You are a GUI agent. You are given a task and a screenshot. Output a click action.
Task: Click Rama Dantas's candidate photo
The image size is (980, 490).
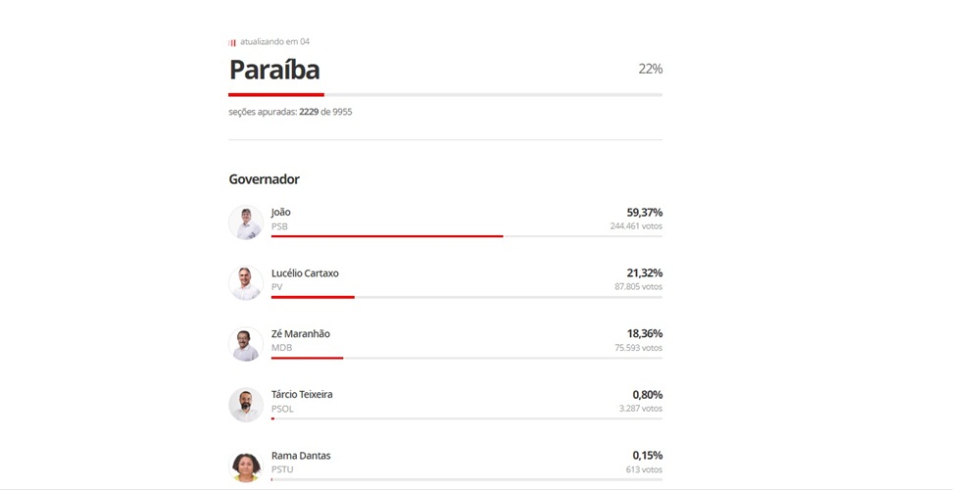coord(246,465)
